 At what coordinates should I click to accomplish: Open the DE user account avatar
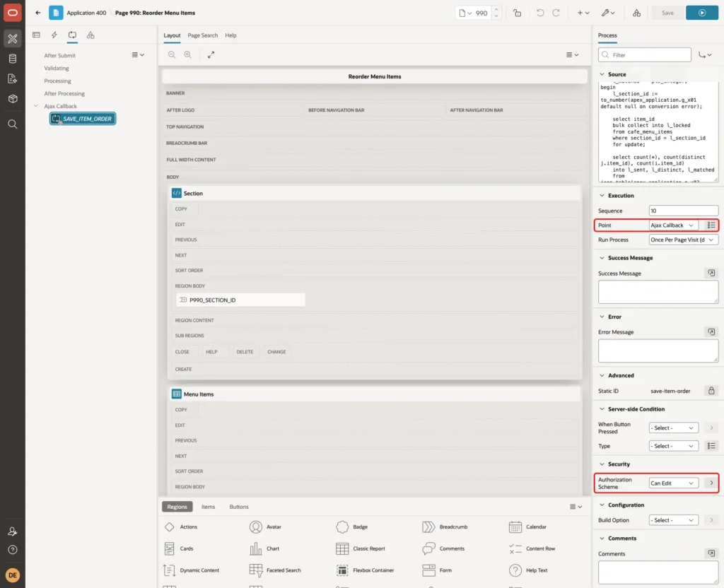coord(13,575)
